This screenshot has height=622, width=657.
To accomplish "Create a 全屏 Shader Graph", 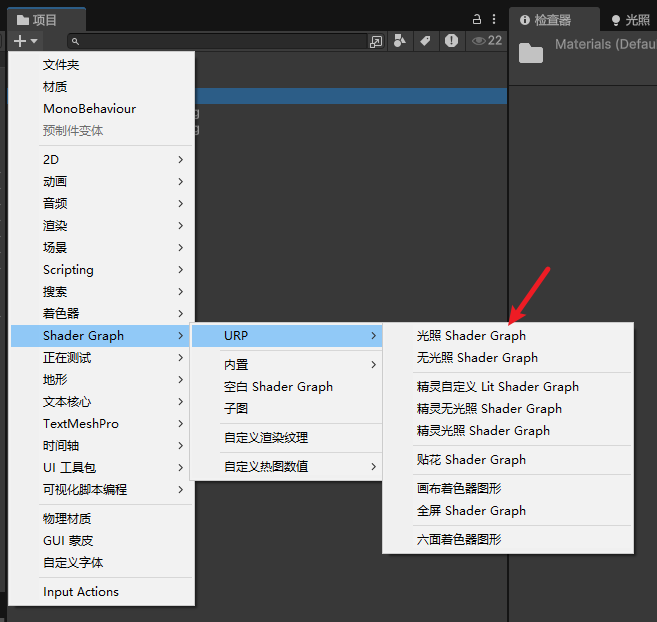I will pyautogui.click(x=508, y=511).
